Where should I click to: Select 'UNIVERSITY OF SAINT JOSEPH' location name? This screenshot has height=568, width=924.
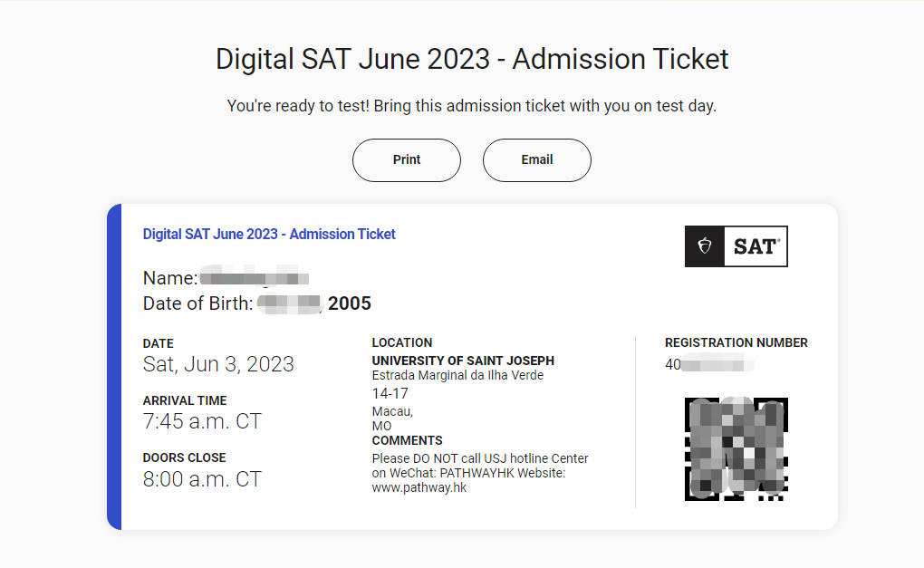[x=463, y=361]
